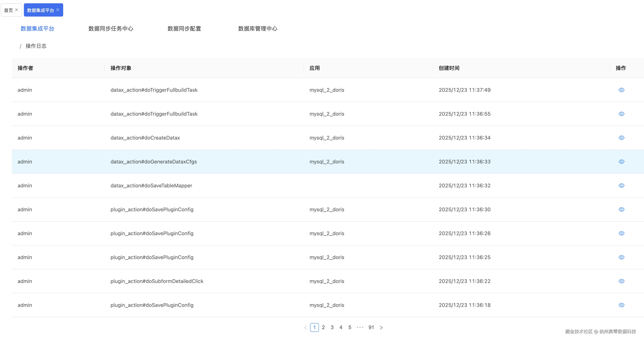Open 数据库管理中心 menu item
The image size is (644, 342).
point(258,28)
